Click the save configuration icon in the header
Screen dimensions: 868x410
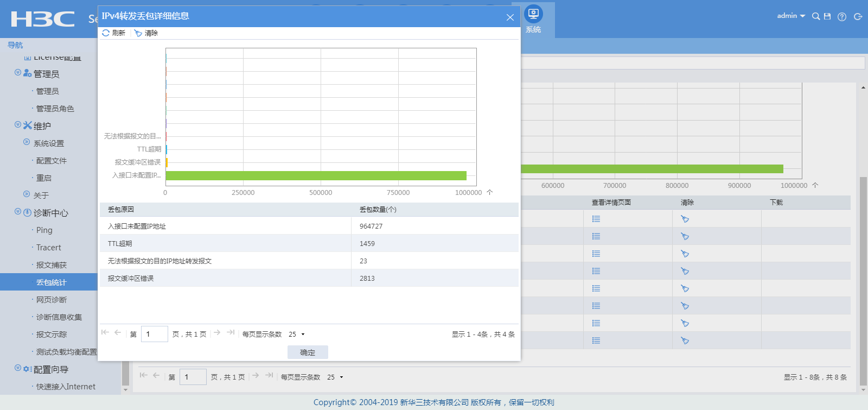pyautogui.click(x=827, y=16)
